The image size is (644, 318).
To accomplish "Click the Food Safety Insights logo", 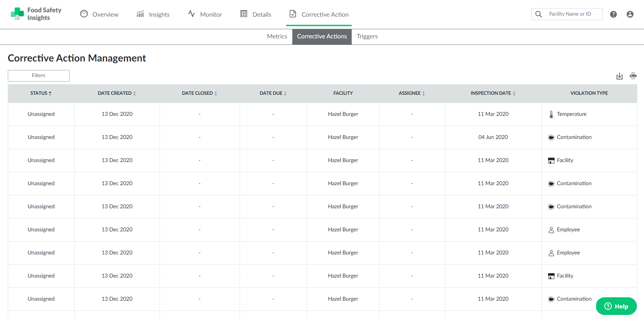I will point(36,14).
